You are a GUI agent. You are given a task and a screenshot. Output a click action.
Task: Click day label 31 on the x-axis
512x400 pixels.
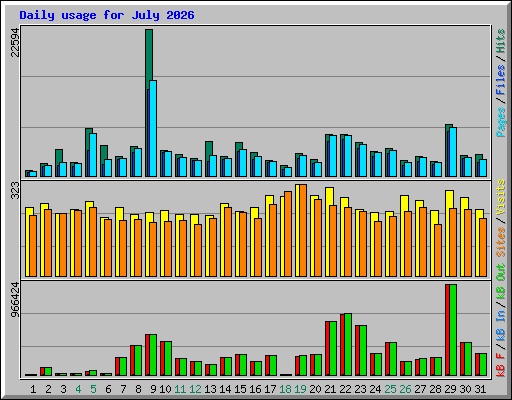(480, 389)
